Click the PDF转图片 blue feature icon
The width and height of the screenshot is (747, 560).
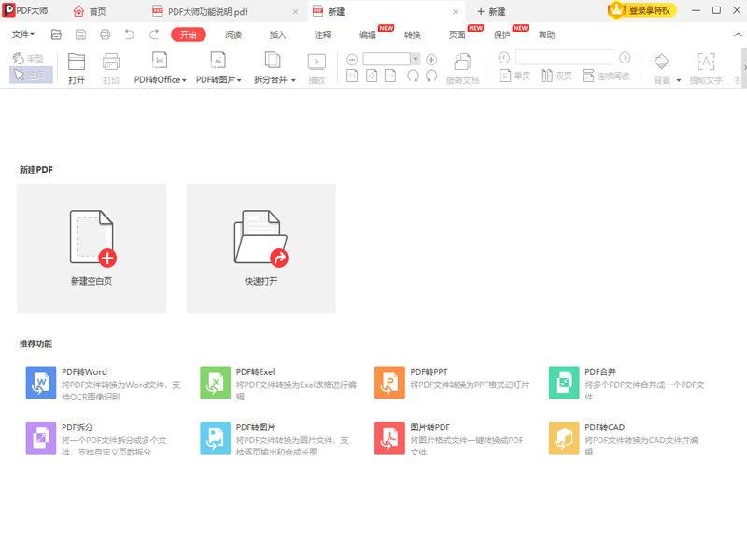[216, 438]
